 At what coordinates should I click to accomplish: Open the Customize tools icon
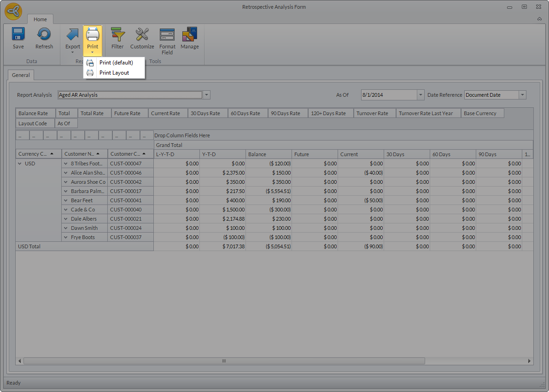[x=142, y=35]
